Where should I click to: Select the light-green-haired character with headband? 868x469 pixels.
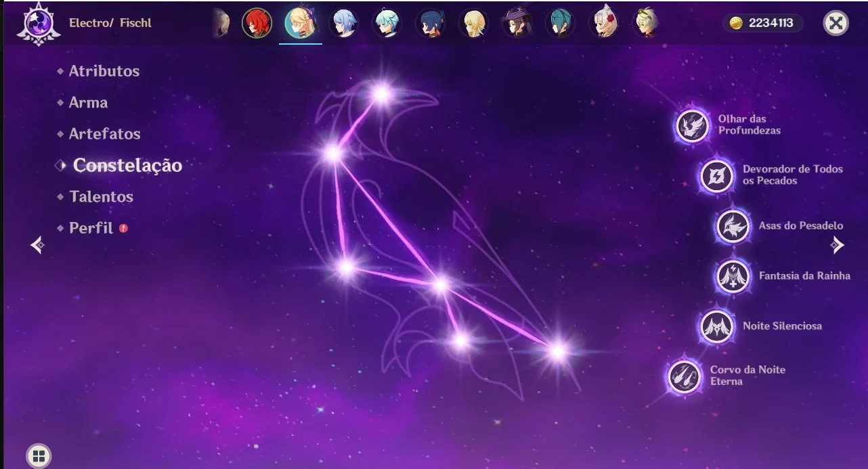click(646, 23)
